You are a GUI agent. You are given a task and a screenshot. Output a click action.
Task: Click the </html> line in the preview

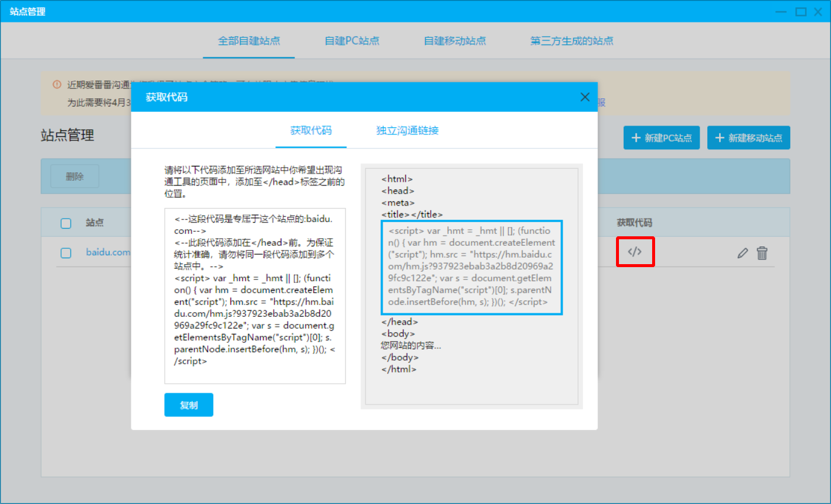[399, 369]
